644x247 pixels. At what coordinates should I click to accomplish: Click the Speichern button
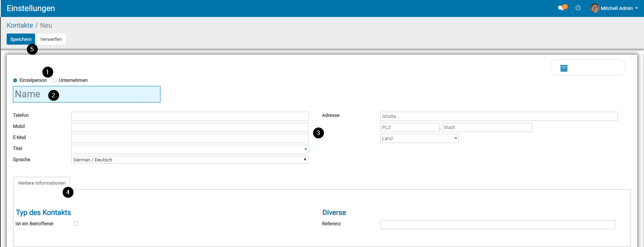[x=21, y=39]
